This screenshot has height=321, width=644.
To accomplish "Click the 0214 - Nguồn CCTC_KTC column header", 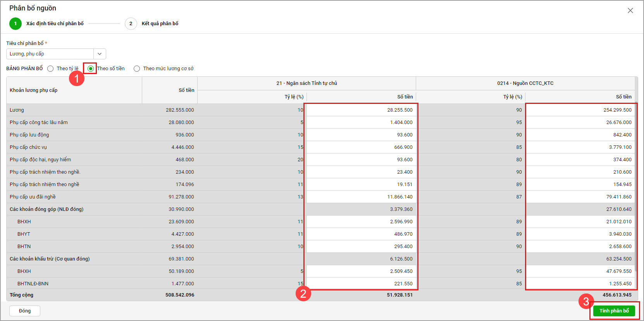I will point(525,83).
